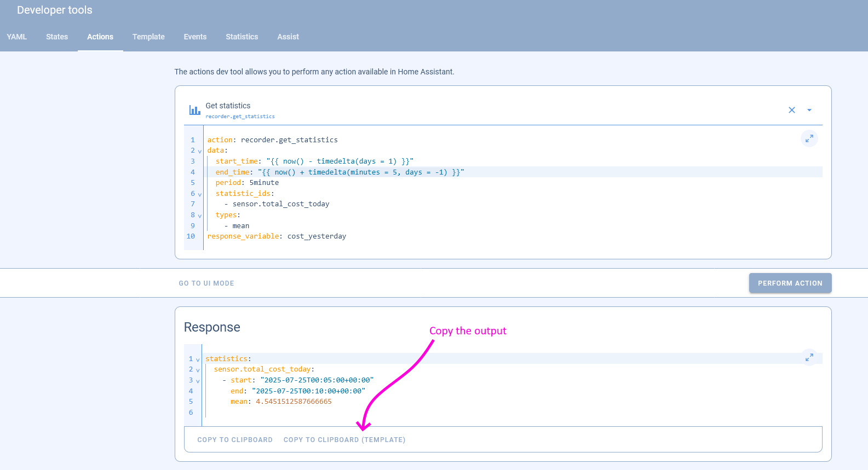Go to the Template tab
Viewport: 868px width, 470px height.
148,37
